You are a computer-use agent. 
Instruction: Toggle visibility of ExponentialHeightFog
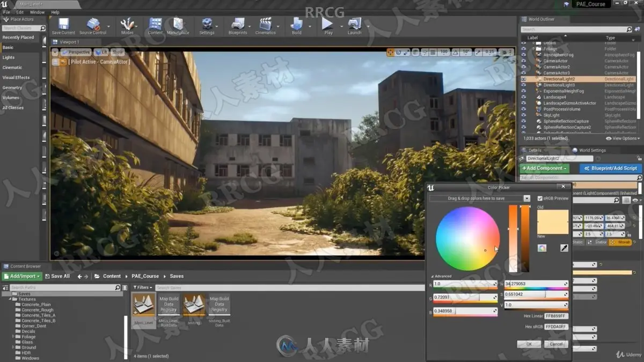point(524,91)
